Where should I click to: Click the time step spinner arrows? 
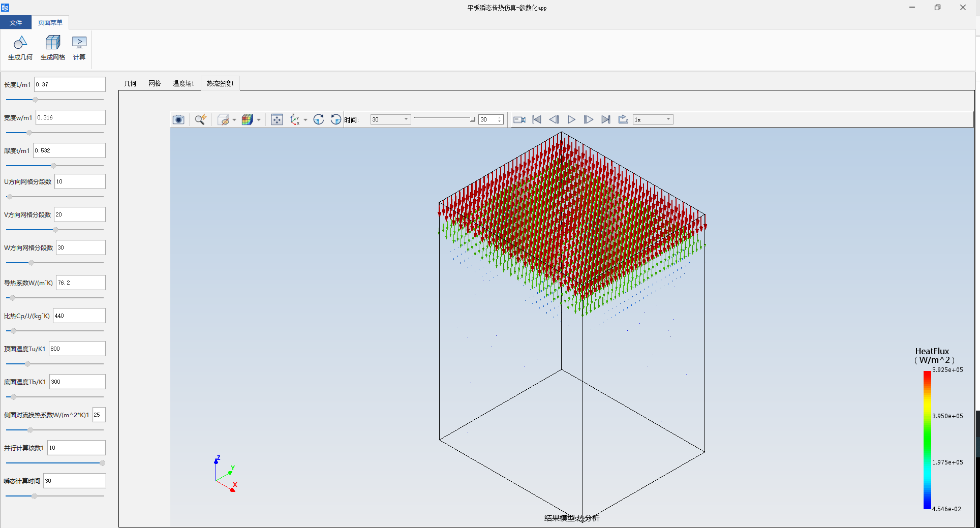coord(500,119)
